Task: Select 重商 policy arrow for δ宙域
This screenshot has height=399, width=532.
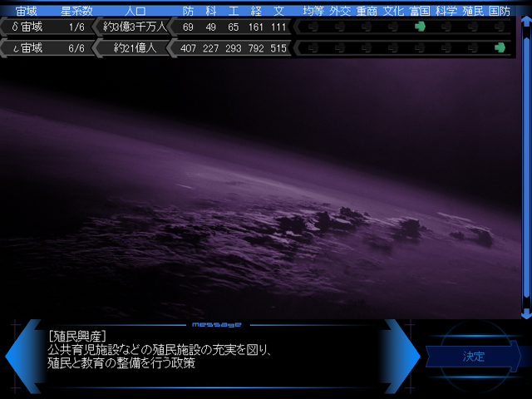Action: coord(367,27)
